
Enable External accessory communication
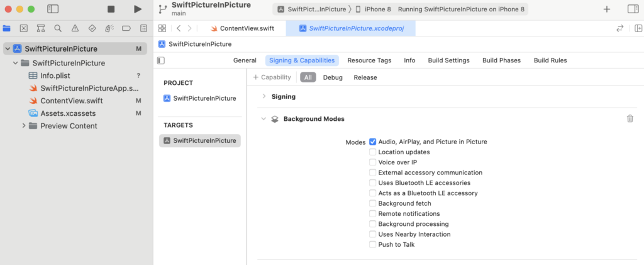tap(372, 172)
